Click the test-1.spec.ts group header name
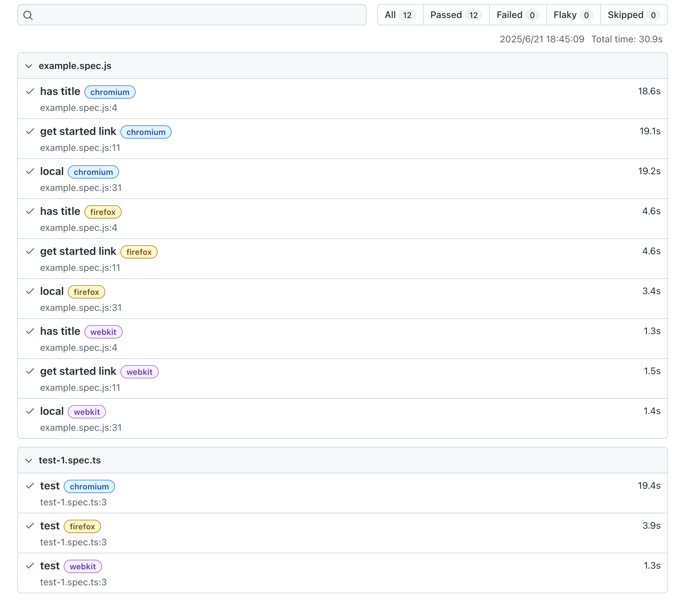This screenshot has width=700, height=615. click(x=70, y=460)
